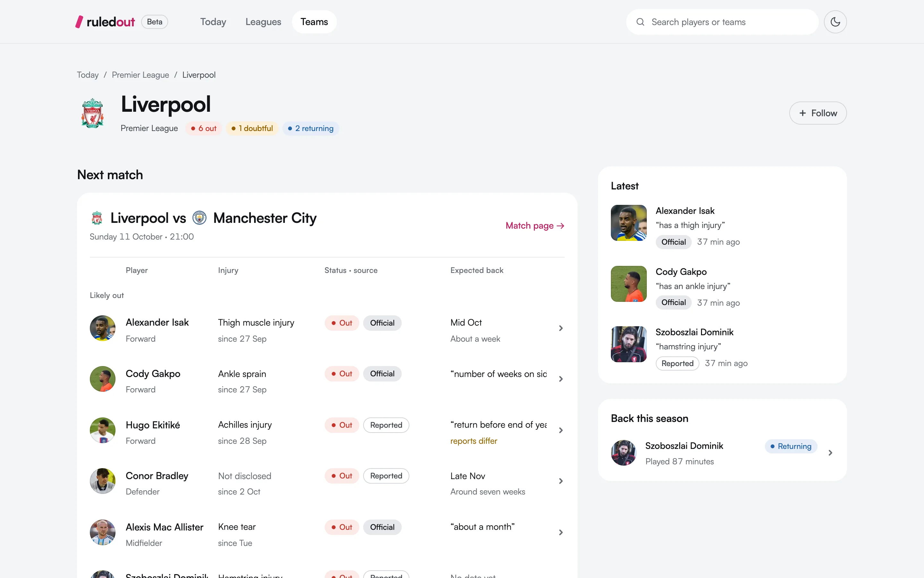The width and height of the screenshot is (924, 578).
Task: Click the Returning badge for Szoboszlai Dominik
Action: [791, 446]
